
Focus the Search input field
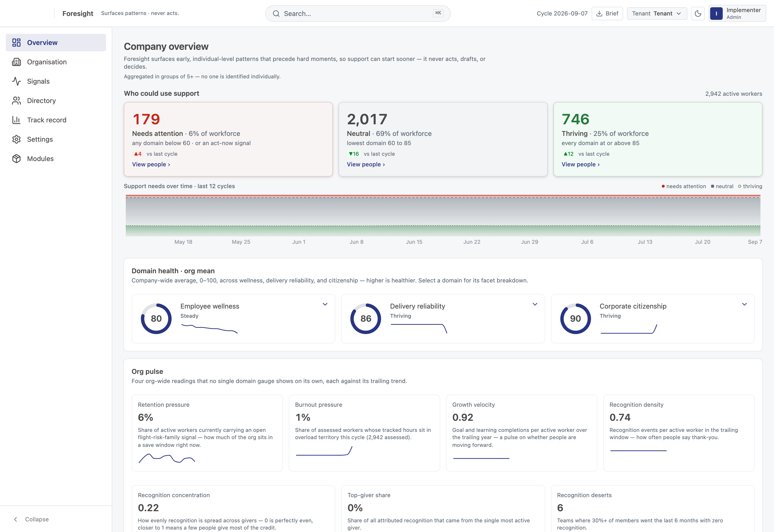(x=358, y=14)
